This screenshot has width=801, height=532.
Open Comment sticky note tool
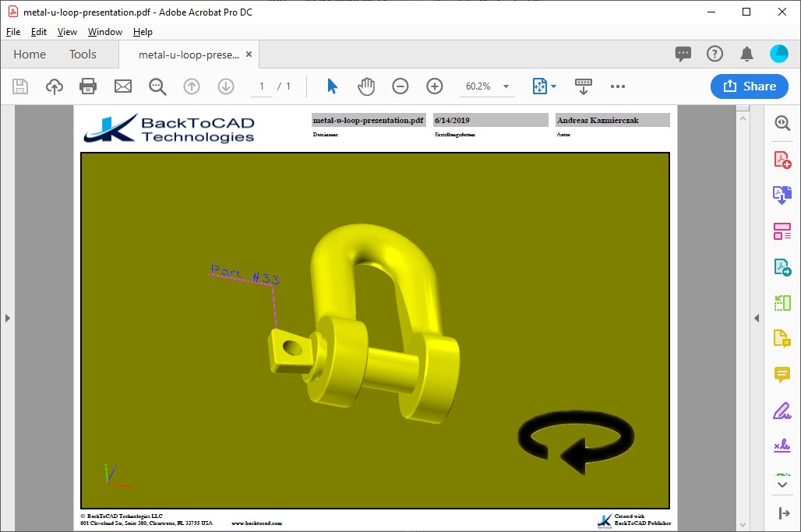coord(782,375)
